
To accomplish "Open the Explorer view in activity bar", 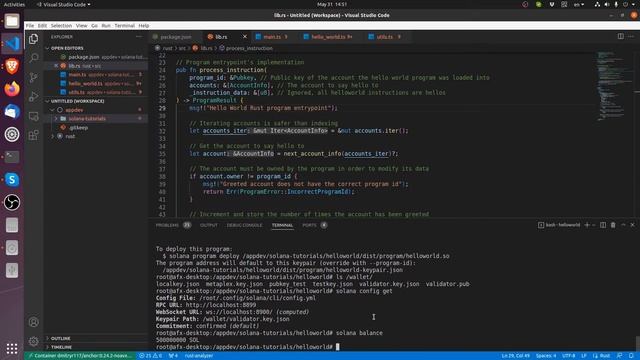I will [33, 39].
